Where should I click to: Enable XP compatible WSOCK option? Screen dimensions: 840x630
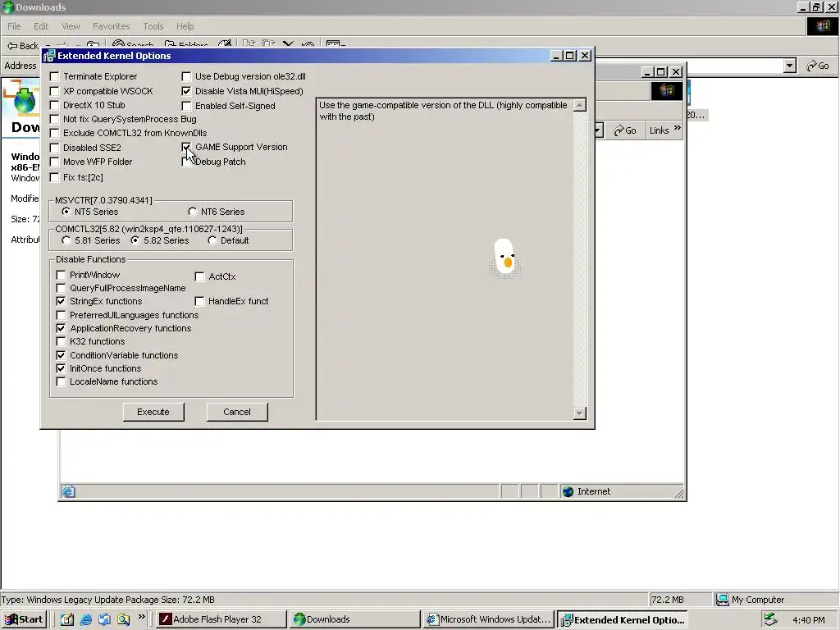pos(55,91)
